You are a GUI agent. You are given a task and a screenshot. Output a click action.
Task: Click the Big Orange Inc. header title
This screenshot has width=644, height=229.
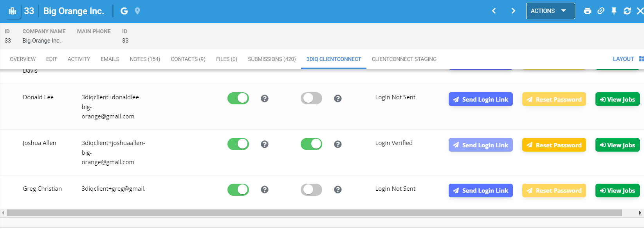coord(74,11)
